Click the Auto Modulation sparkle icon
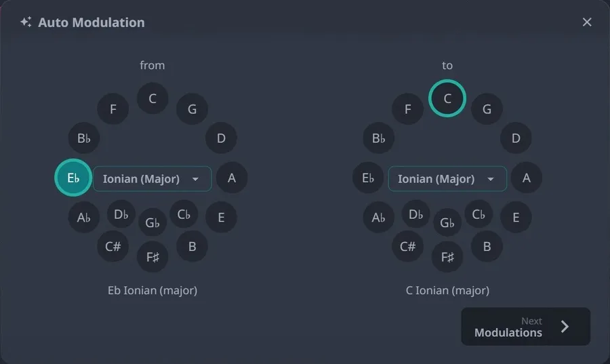The height and width of the screenshot is (364, 610). coord(26,22)
